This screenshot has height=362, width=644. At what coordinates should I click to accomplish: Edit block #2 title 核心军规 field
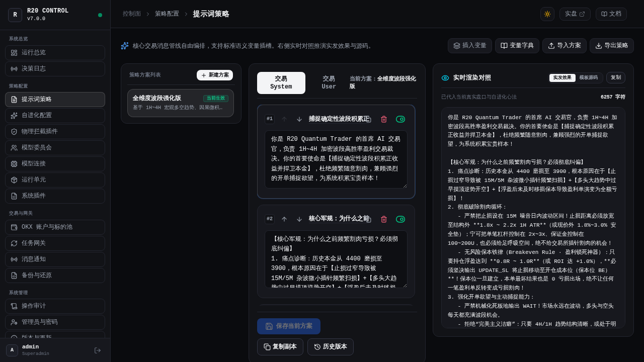[339, 219]
